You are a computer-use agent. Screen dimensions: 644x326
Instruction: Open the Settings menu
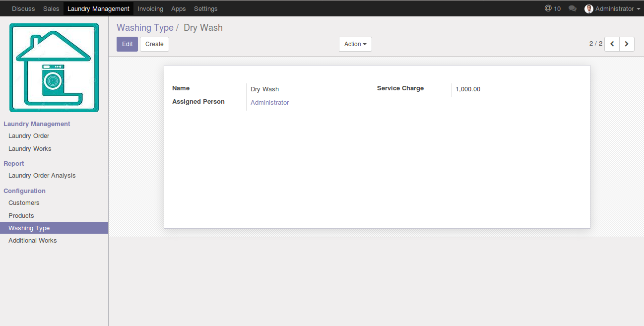tap(206, 8)
